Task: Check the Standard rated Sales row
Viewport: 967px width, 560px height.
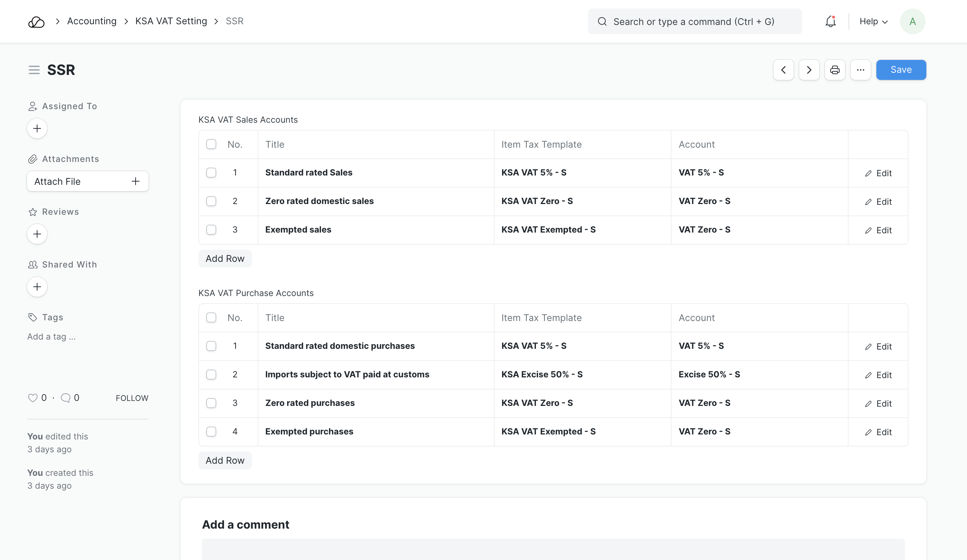Action: pos(211,173)
